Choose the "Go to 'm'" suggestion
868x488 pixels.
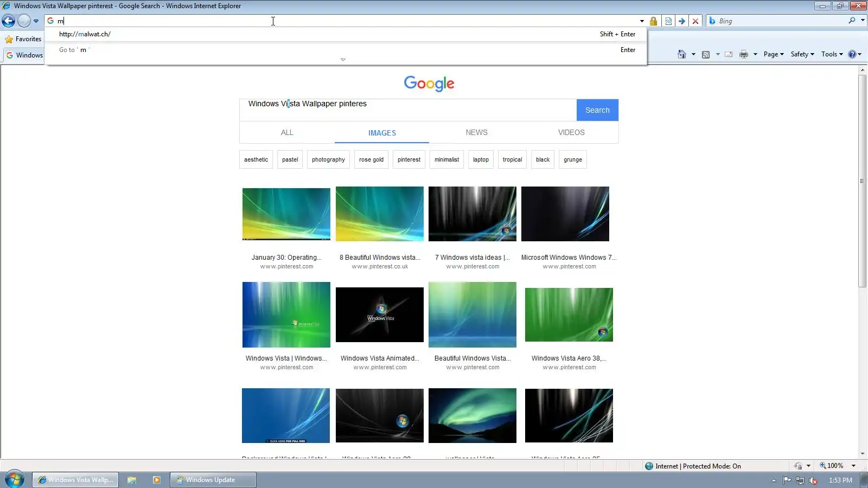(x=346, y=50)
